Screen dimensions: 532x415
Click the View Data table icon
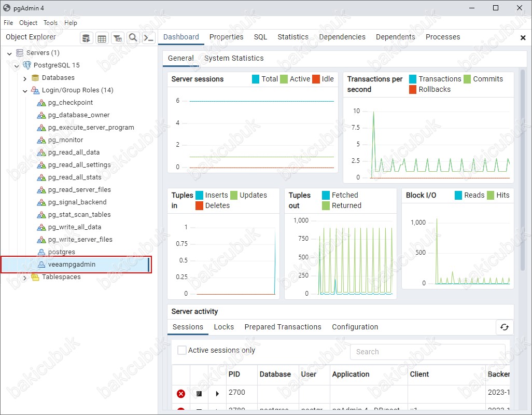pyautogui.click(x=102, y=38)
